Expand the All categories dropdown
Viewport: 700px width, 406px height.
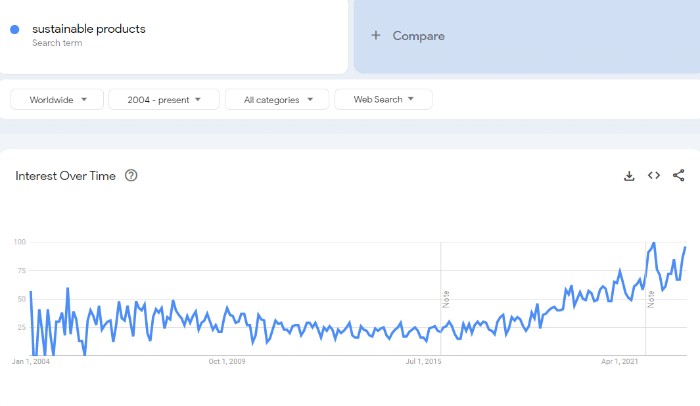(277, 99)
